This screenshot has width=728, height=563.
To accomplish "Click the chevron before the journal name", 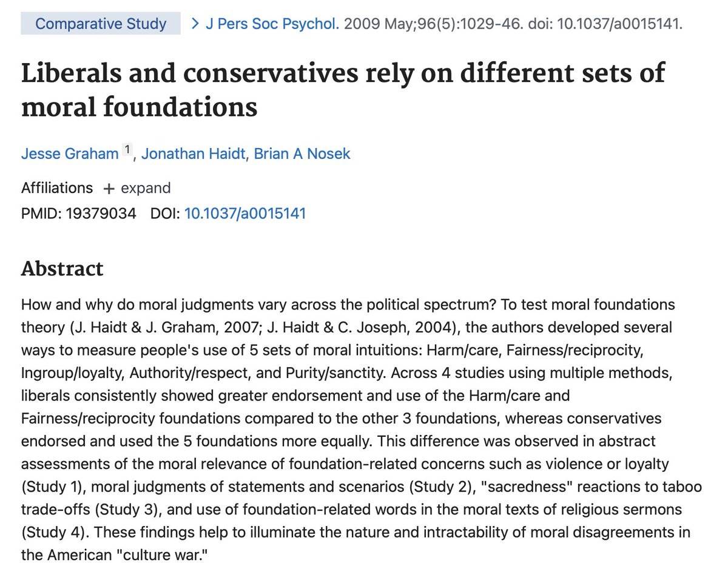I will (x=195, y=24).
